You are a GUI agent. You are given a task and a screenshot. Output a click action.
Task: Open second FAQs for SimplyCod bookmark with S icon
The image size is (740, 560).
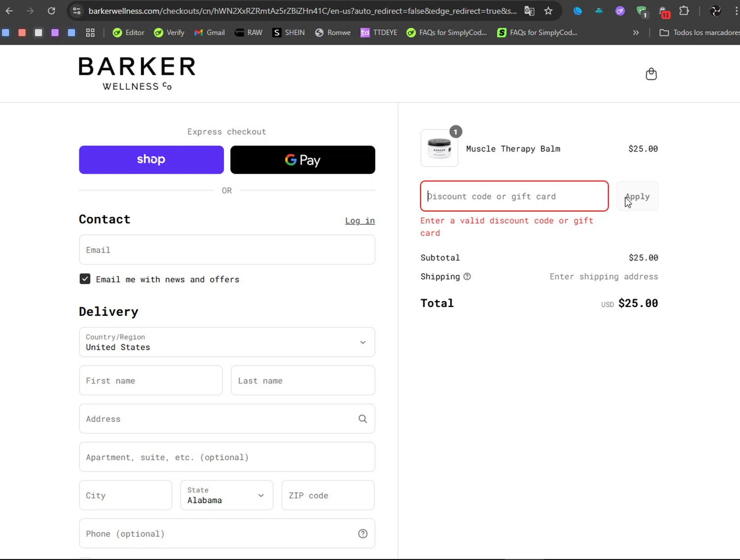[537, 33]
